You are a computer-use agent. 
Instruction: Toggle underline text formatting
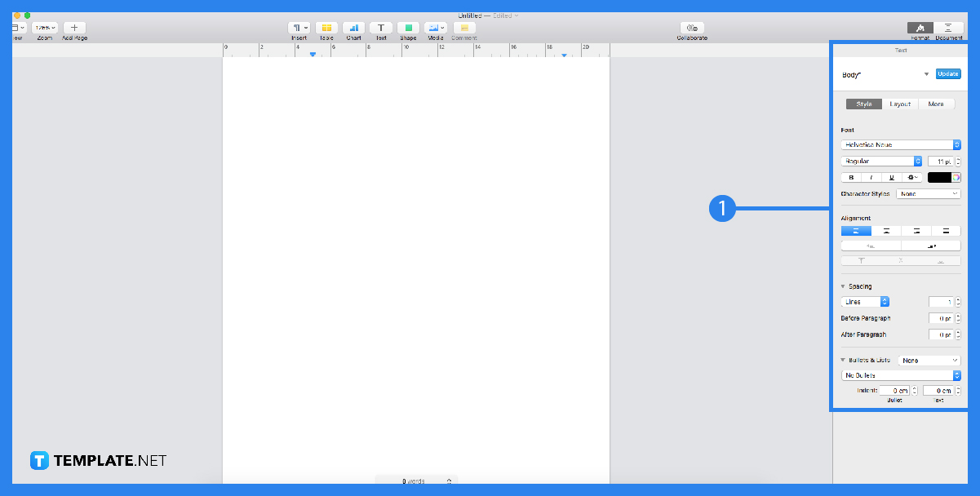[x=892, y=176]
